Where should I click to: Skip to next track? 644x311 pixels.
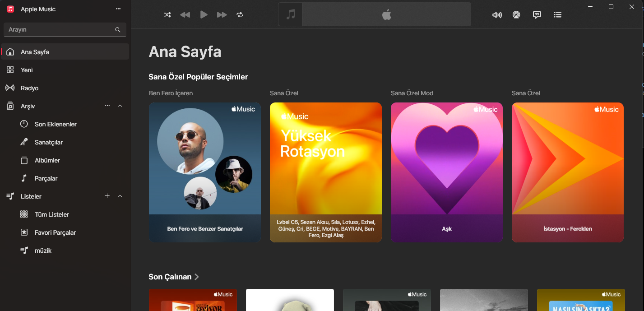click(x=222, y=14)
